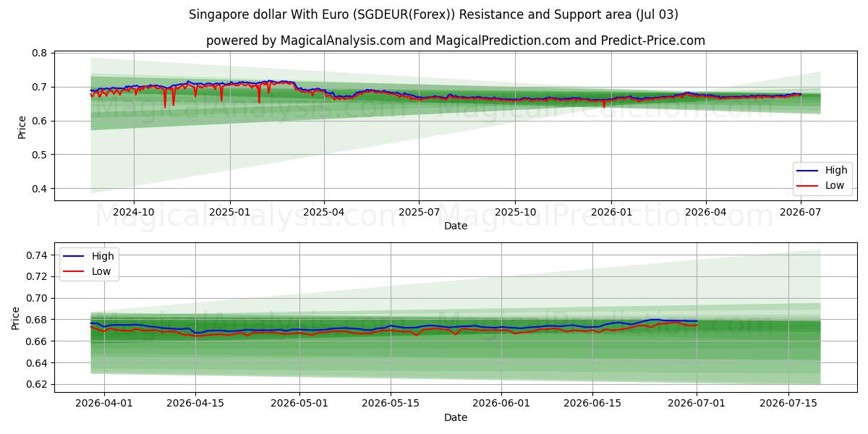Screen dimensions: 868x434
Task: Click the '2026-05-01' tick label
Action: coord(299,404)
